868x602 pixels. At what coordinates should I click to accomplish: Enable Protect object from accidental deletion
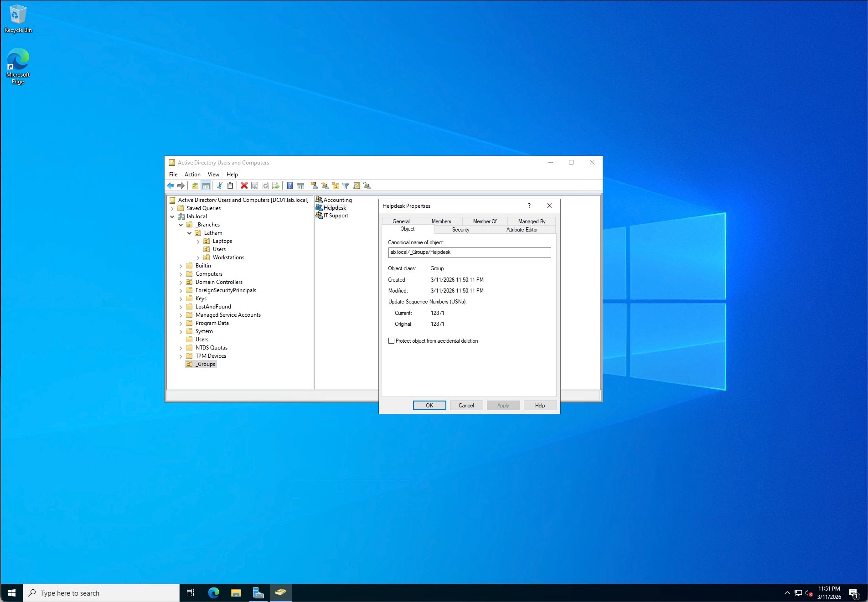click(391, 341)
